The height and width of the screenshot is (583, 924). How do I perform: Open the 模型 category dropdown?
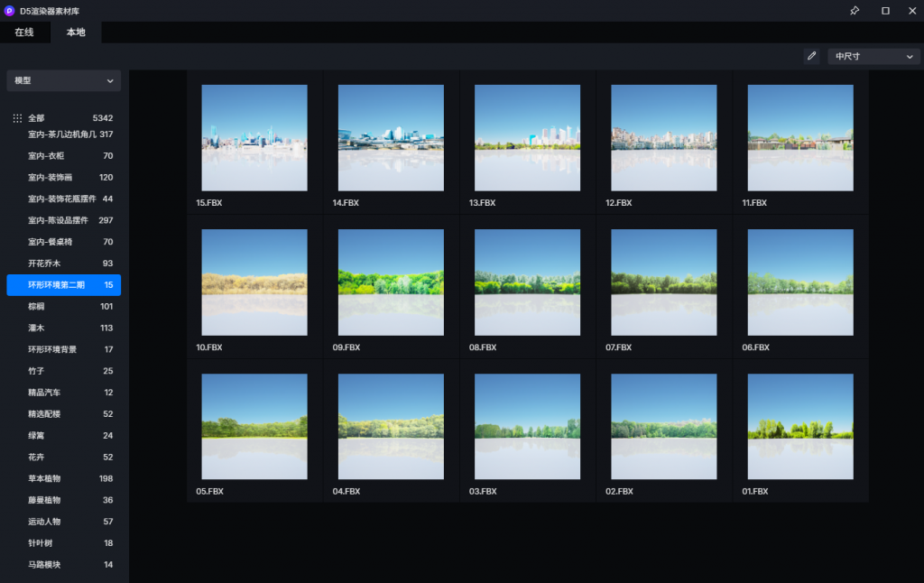pyautogui.click(x=64, y=80)
